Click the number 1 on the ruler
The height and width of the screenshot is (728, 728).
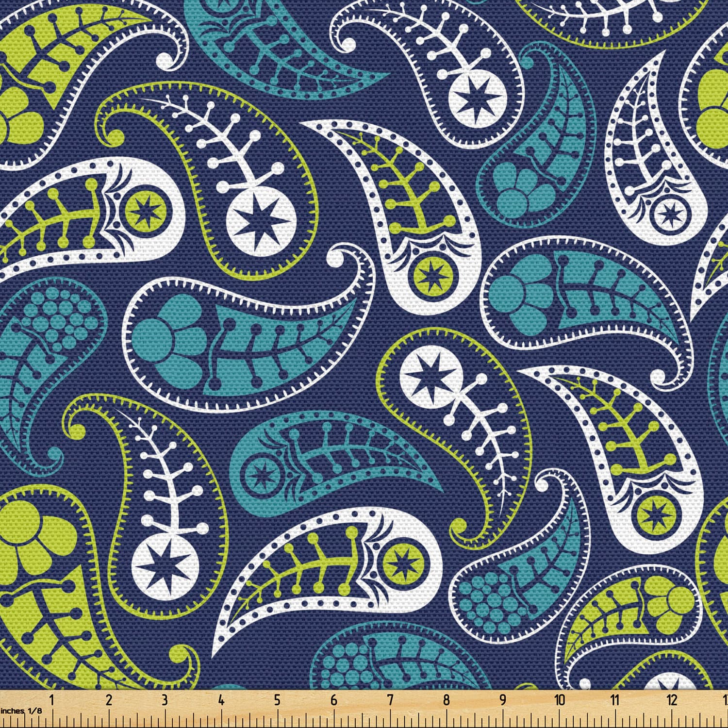coord(52,700)
